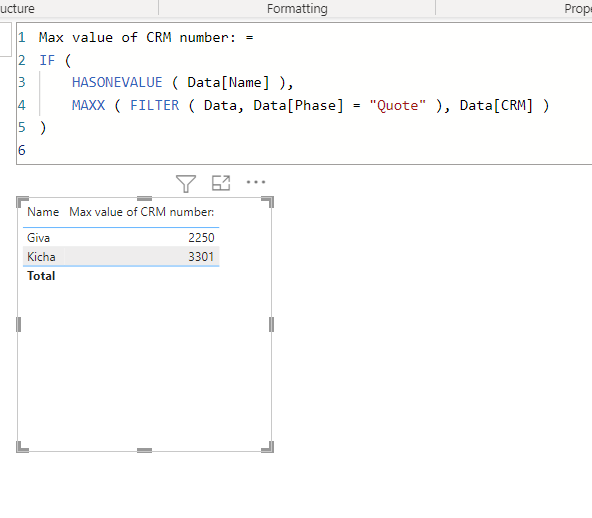
Task: Sort by the Name column header
Action: pos(43,212)
